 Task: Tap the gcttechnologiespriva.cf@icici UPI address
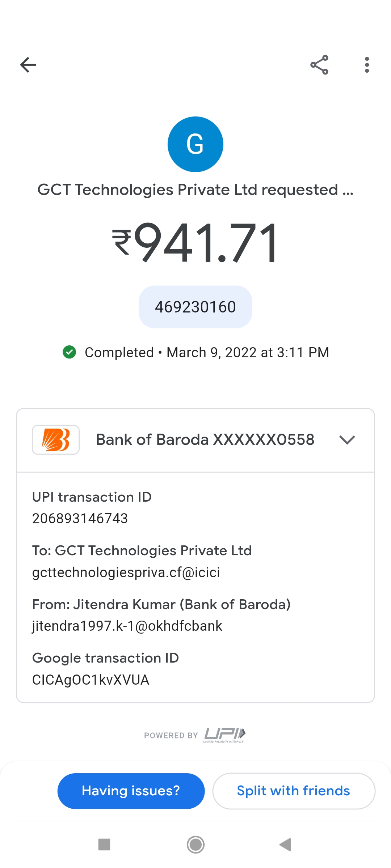tap(126, 573)
